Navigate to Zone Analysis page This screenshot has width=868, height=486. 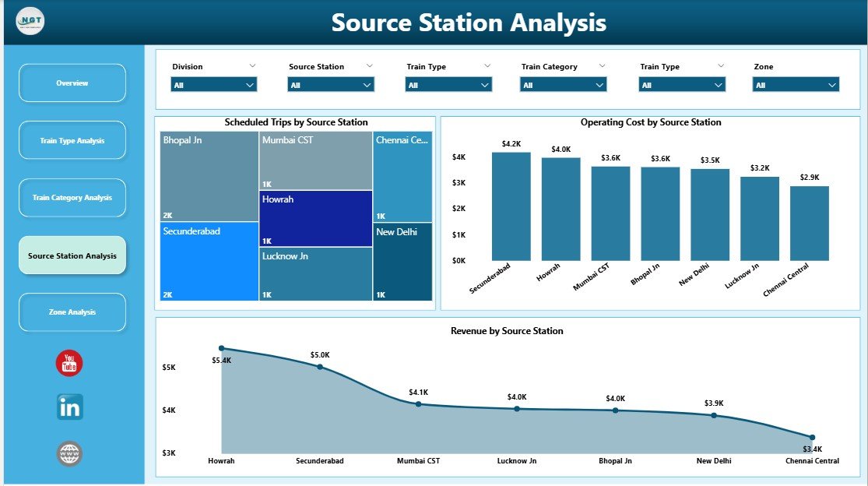[x=72, y=312]
